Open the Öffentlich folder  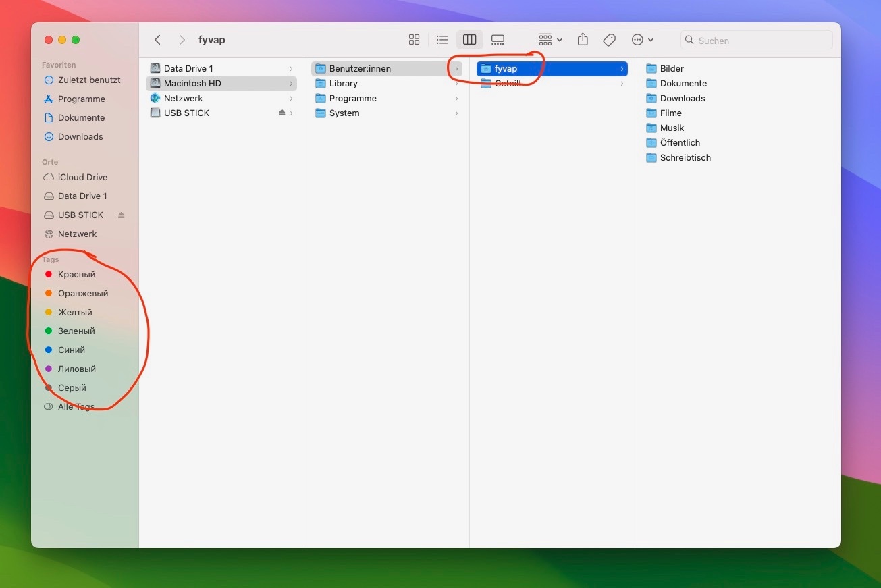coord(673,142)
